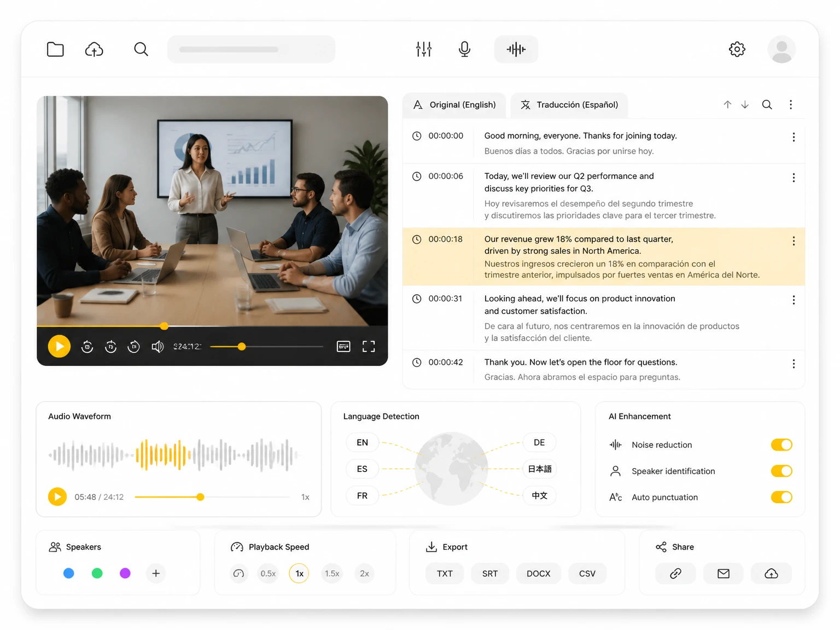The image size is (840, 630).
Task: Select 1.5x playback speed
Action: (332, 573)
